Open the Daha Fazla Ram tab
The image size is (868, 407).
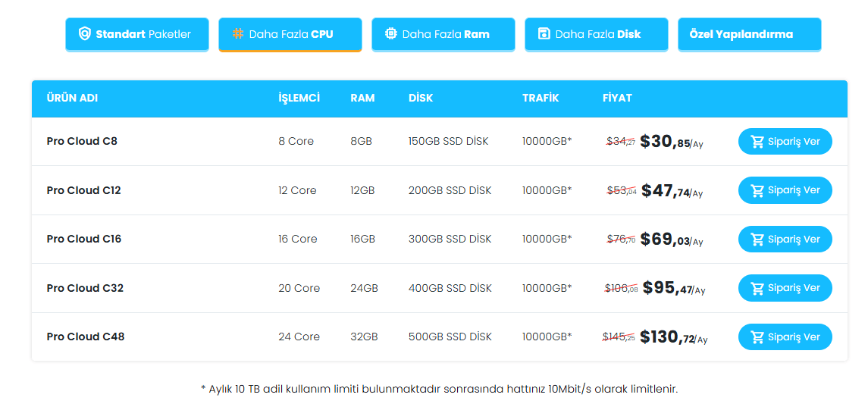(443, 34)
